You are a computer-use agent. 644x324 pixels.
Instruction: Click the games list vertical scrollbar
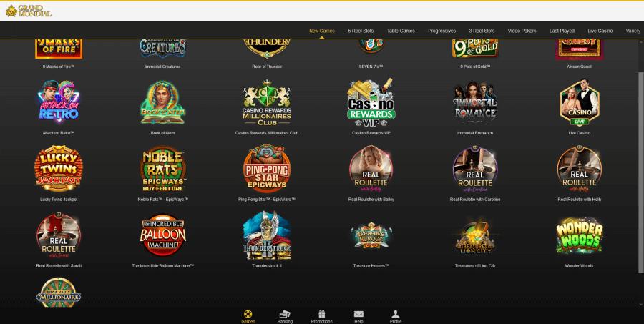tap(641, 172)
